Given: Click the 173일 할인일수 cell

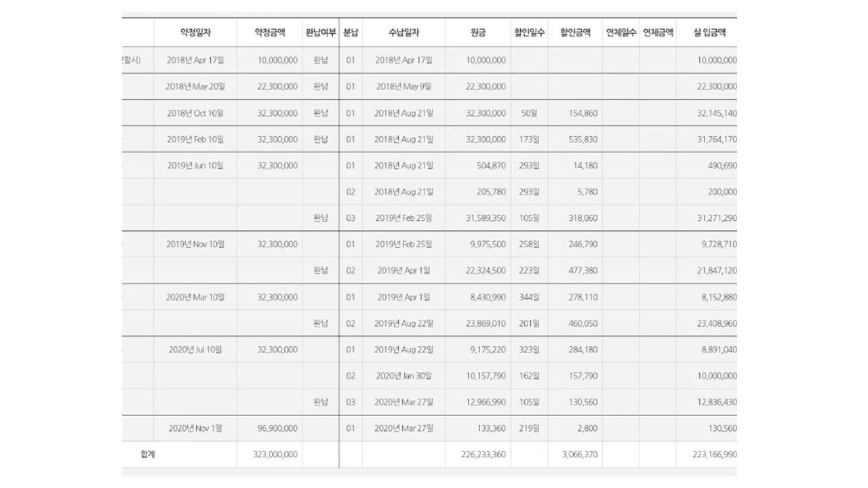Looking at the screenshot, I should (529, 140).
